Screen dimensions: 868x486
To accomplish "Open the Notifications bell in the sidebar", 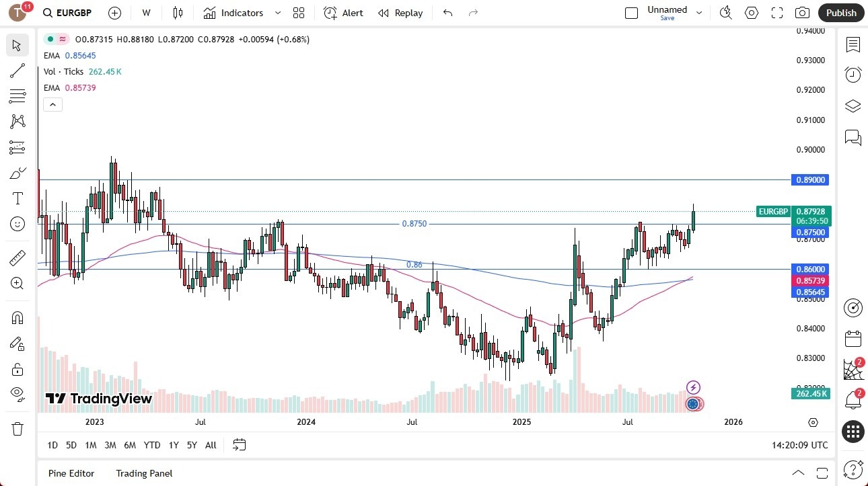I will click(853, 399).
